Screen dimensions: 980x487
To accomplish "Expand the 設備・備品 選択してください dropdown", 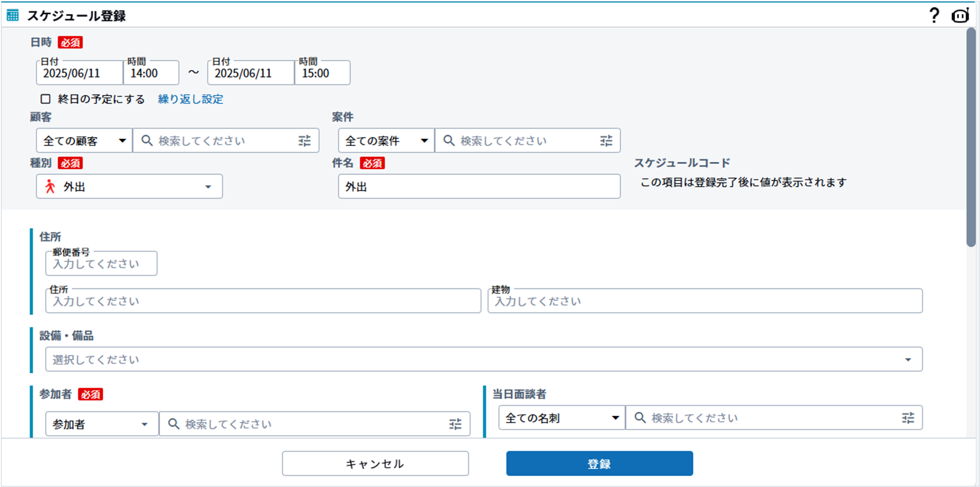I will [484, 359].
